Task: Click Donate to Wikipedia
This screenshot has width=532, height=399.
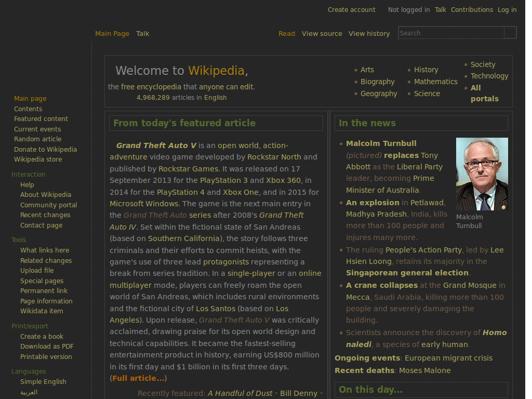Action: coord(46,150)
